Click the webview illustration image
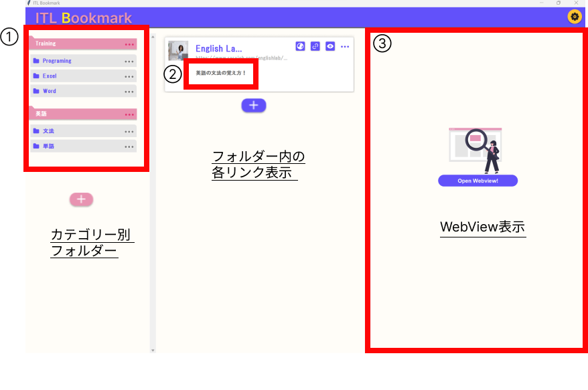588x390 pixels. (475, 151)
